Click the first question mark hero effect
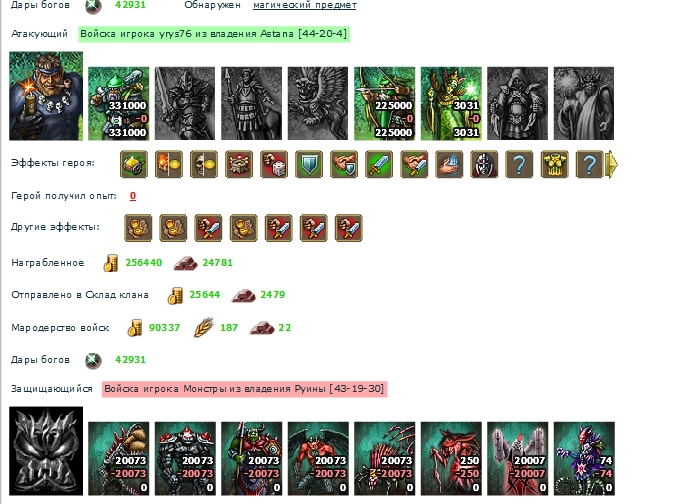Image resolution: width=681 pixels, height=504 pixels. click(519, 164)
